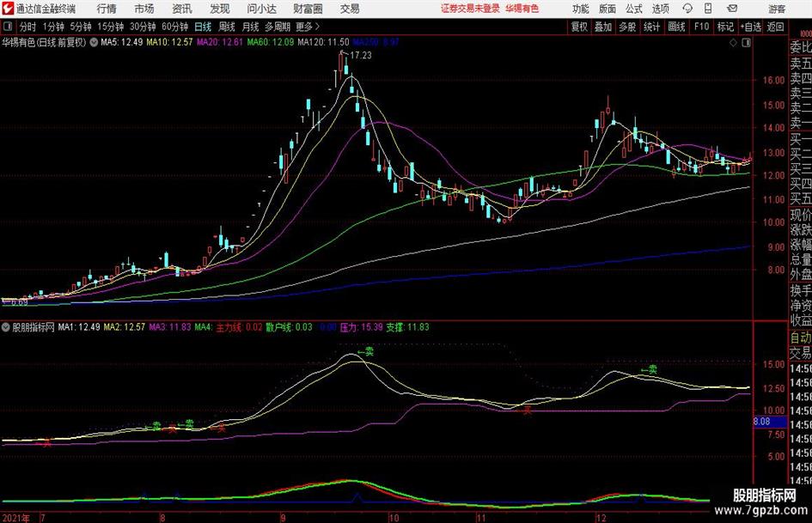
Task: Click the 散户线: 0.03 indicator value
Action: (x=289, y=327)
